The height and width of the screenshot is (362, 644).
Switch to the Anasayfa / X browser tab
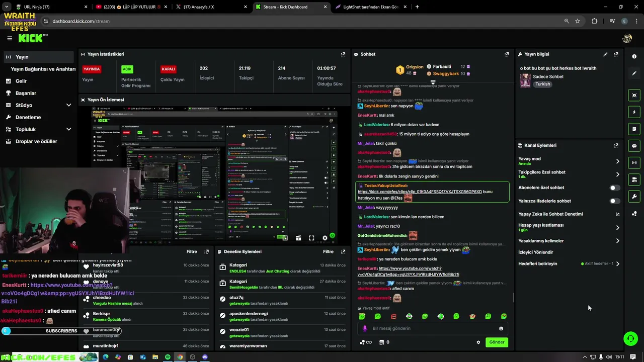pos(211,7)
